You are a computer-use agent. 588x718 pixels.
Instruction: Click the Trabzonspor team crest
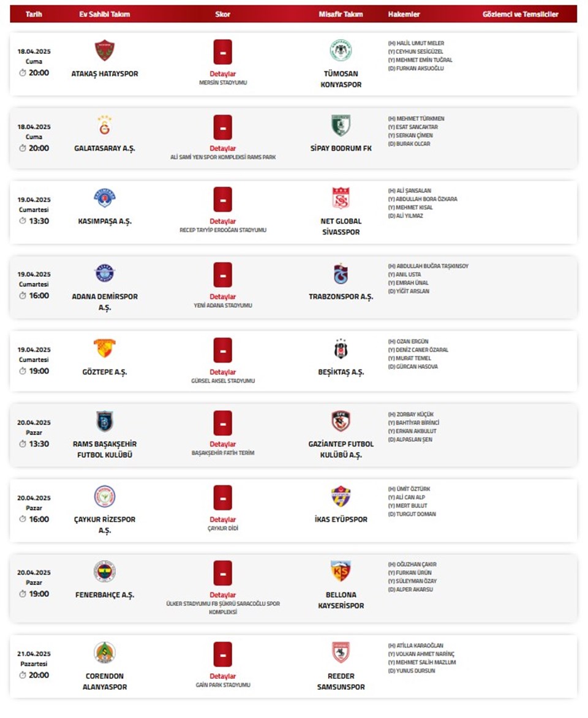coord(341,274)
